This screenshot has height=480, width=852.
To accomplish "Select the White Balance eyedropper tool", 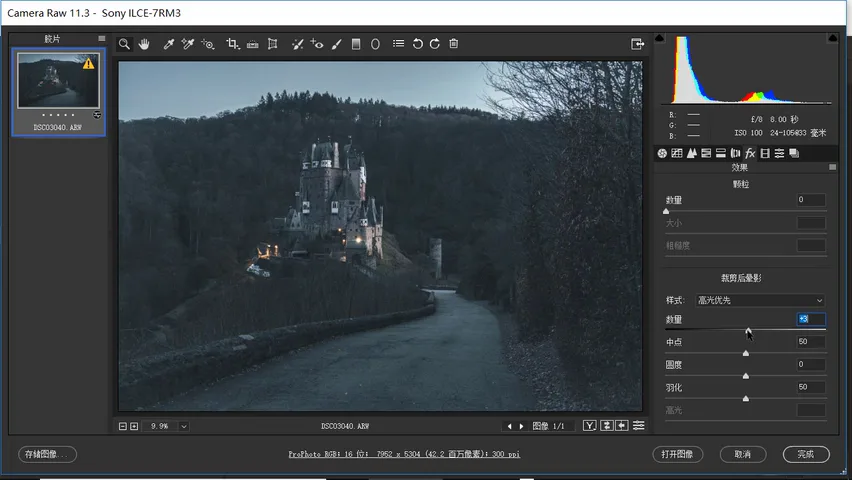I will pyautogui.click(x=168, y=44).
